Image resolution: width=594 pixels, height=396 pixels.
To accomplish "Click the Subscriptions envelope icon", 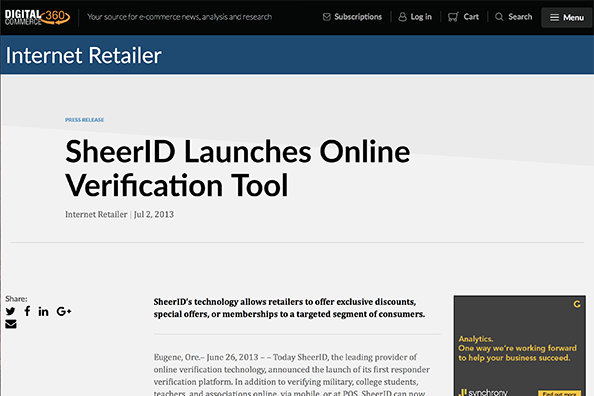I will click(327, 17).
